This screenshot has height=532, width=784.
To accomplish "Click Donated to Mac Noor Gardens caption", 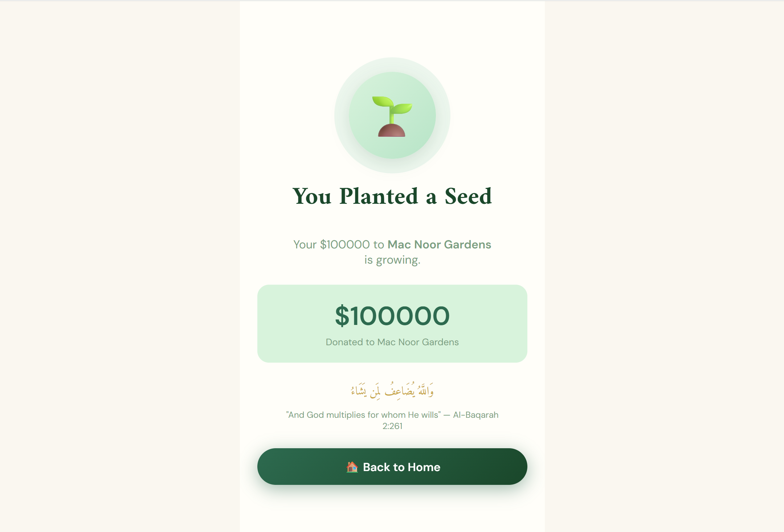I will click(x=392, y=342).
